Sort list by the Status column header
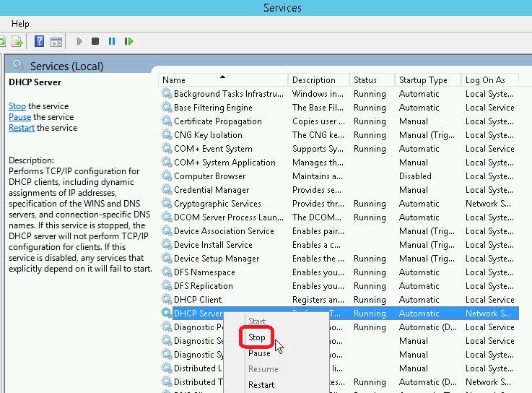The width and height of the screenshot is (532, 393). [x=365, y=80]
